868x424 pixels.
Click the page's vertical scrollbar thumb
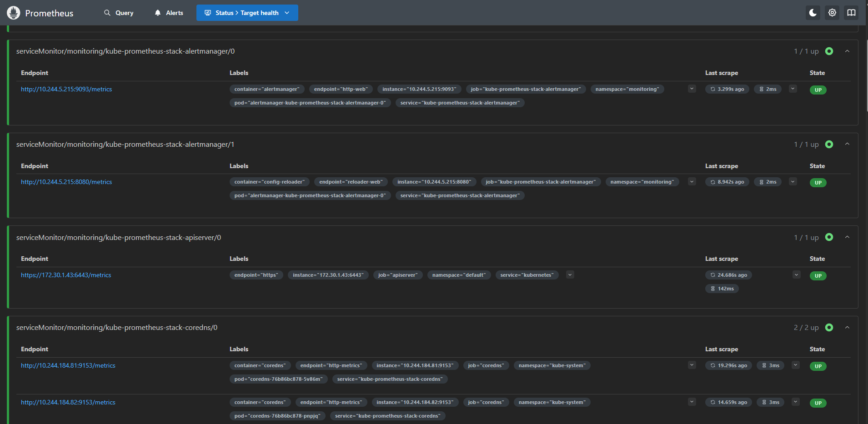[x=867, y=75]
